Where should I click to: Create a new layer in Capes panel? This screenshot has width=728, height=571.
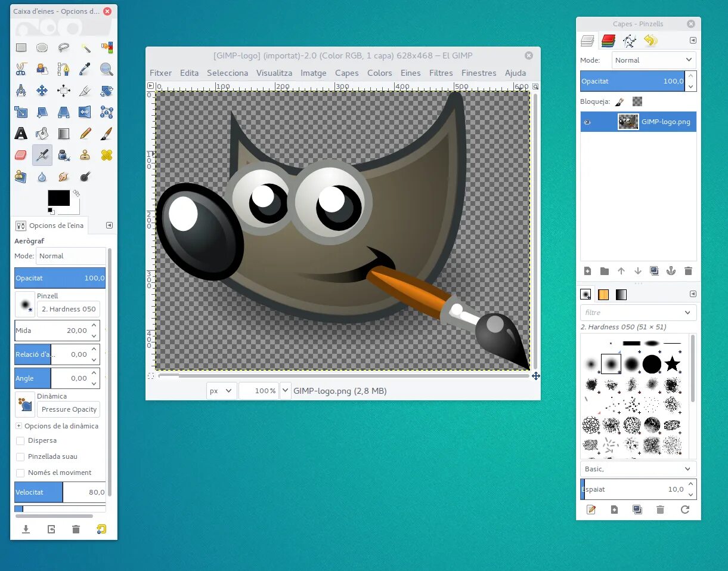(588, 271)
